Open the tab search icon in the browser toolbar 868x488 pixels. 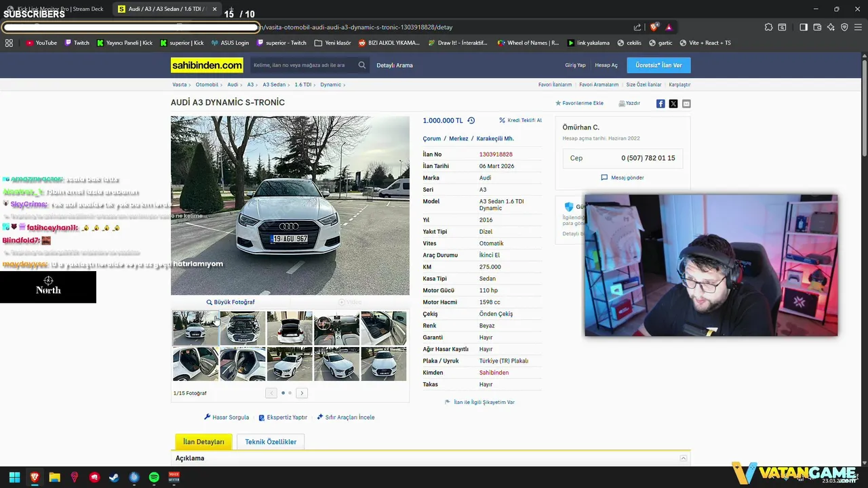pos(782,27)
